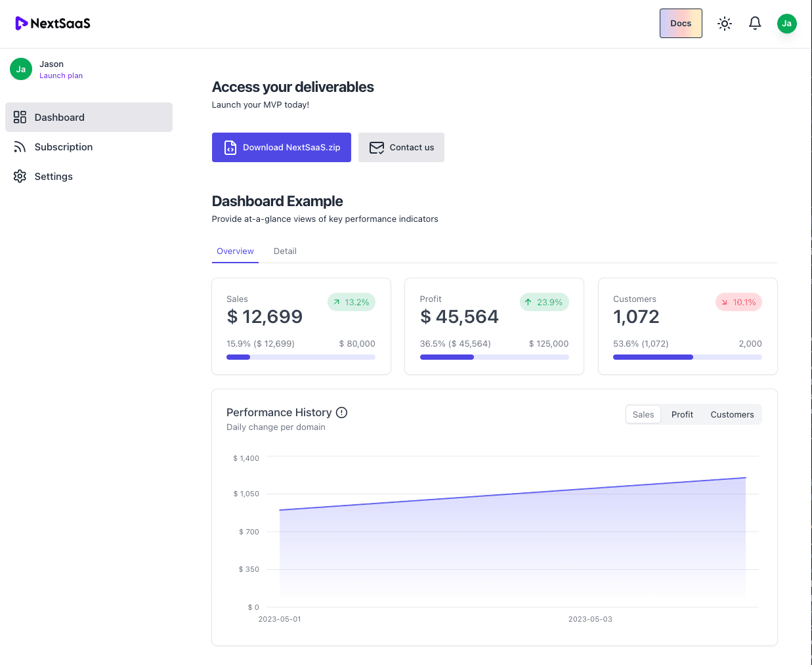Click the NextSaaS logo icon
The height and width of the screenshot is (665, 812).
pos(21,24)
